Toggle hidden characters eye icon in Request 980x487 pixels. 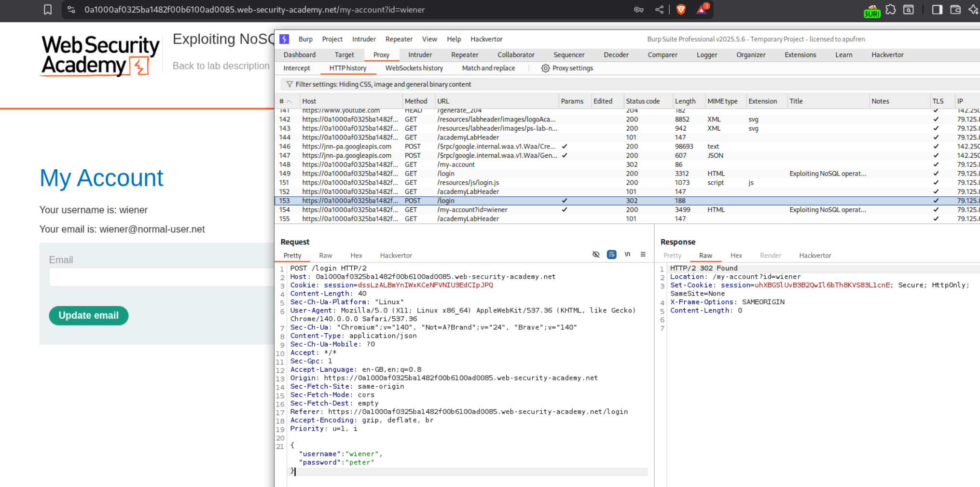pyautogui.click(x=596, y=255)
